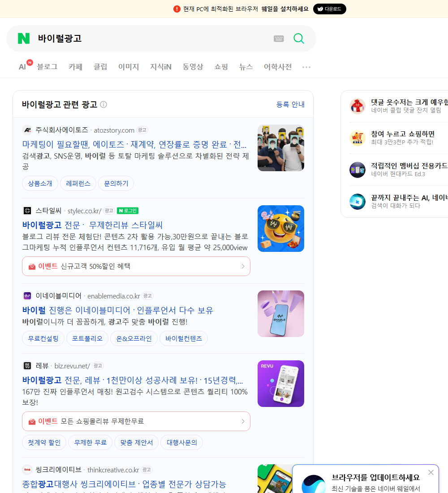Open the stylec.co.kr/ URL text

[84, 211]
